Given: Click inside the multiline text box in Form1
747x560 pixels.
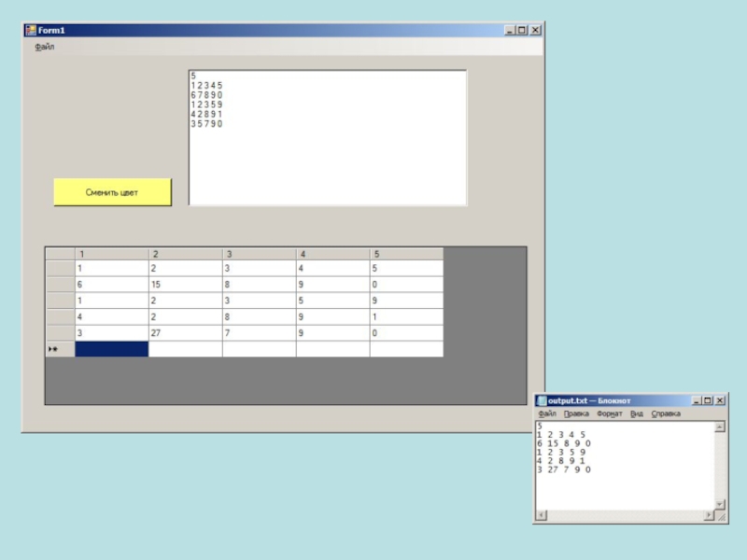Looking at the screenshot, I should (x=327, y=159).
